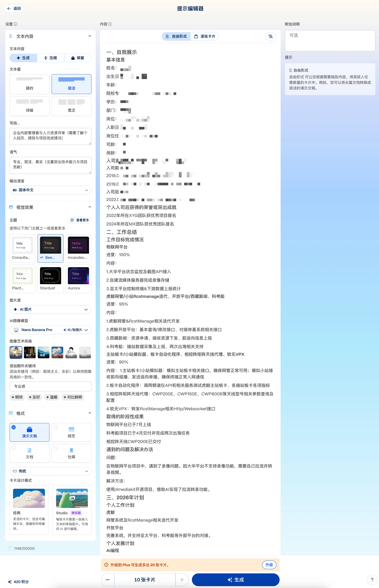Select 压缩 text content mode
The height and width of the screenshot is (588, 379).
(50, 58)
